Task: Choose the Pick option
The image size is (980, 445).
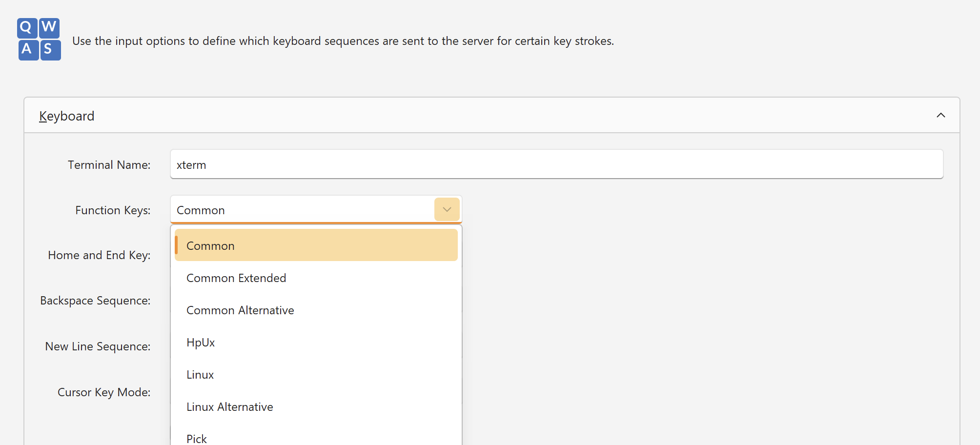Action: [x=197, y=439]
